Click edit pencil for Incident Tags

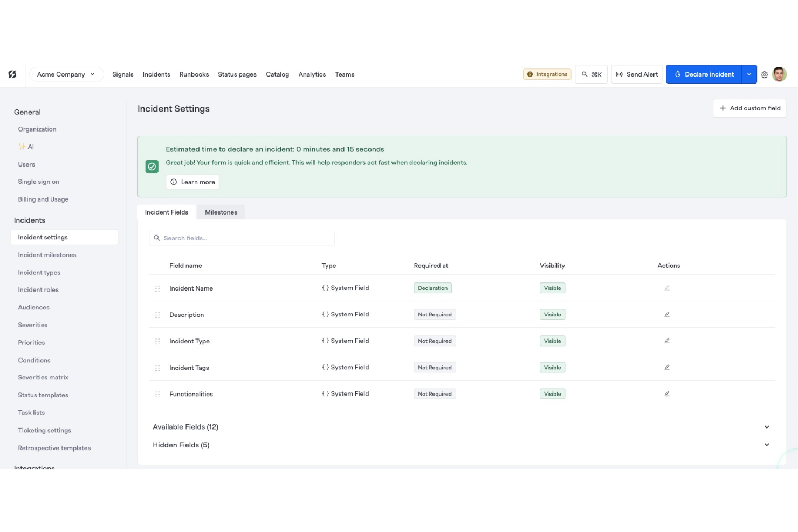tap(667, 367)
